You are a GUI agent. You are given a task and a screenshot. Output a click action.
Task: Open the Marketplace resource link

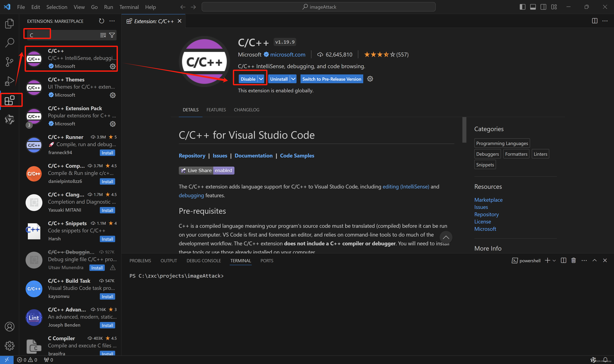coord(488,200)
